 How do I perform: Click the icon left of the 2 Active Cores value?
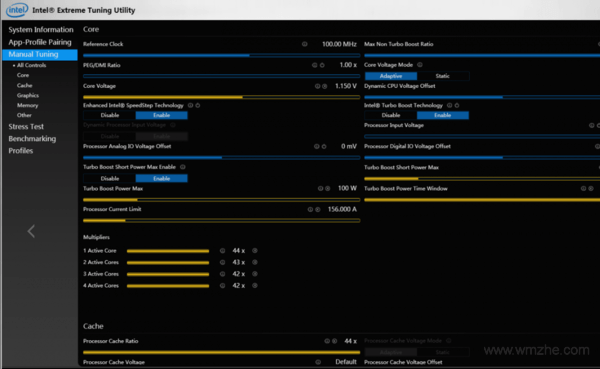pos(222,262)
